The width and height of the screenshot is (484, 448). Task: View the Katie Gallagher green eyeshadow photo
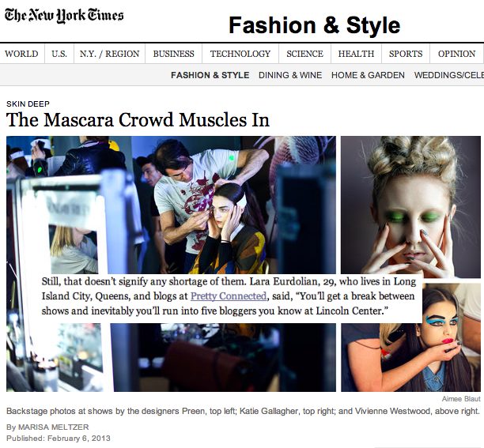(411, 206)
